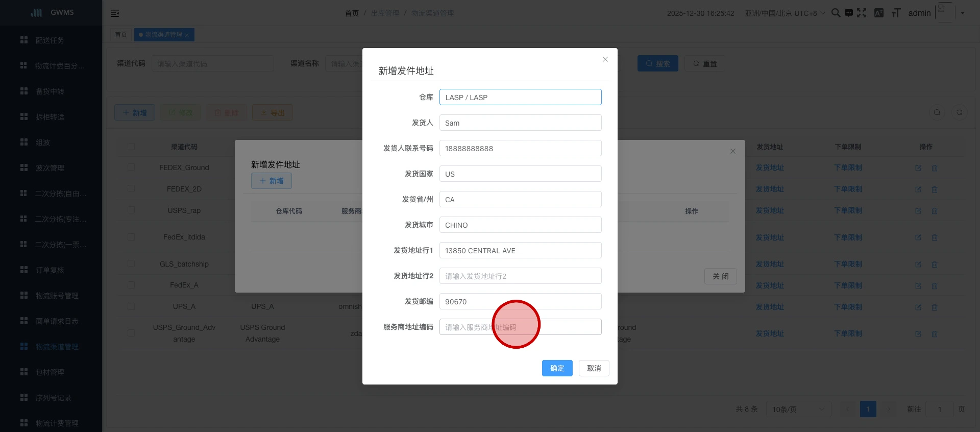
Task: Click the 发货地址行2 input field
Action: pos(520,276)
